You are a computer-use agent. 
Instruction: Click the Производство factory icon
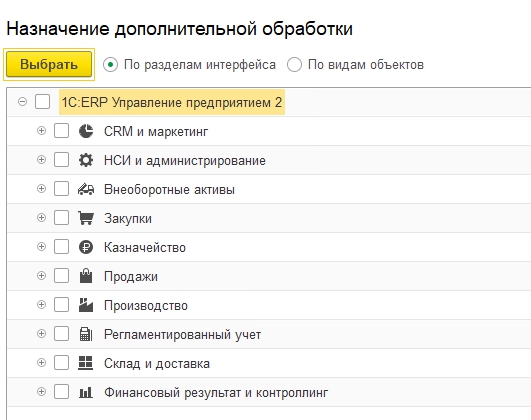(86, 305)
